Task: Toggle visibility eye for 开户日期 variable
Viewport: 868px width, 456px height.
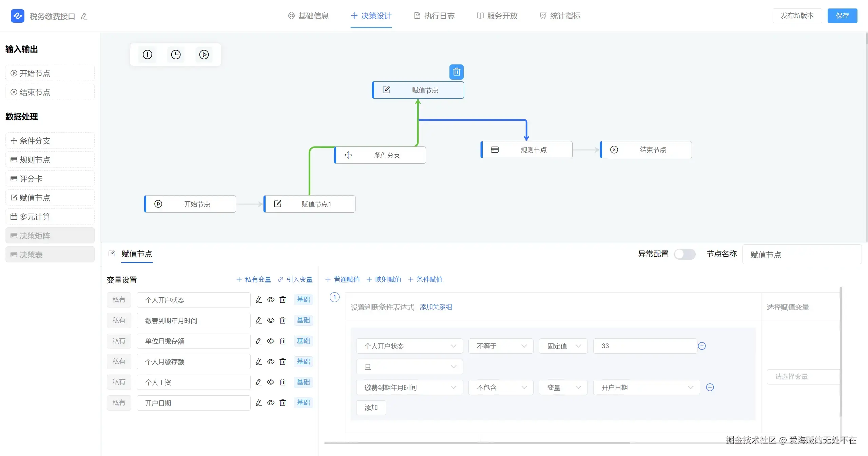Action: 270,403
